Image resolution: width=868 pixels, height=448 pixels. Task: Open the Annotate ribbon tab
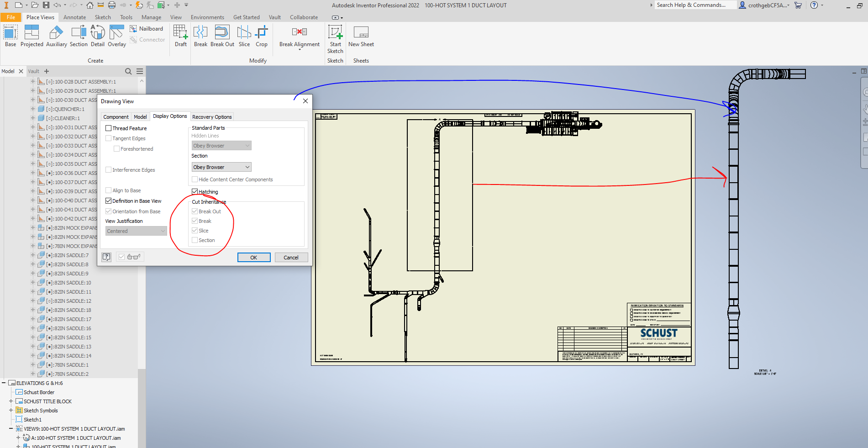74,17
